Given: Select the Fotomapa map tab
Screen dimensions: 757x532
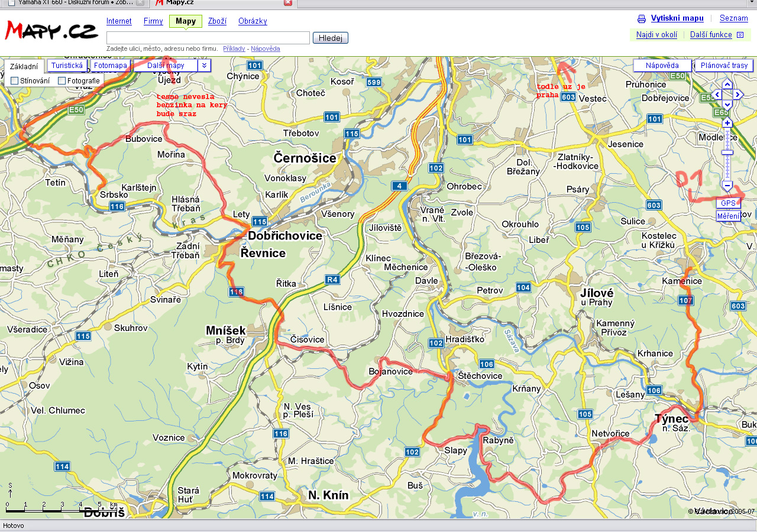Looking at the screenshot, I should point(111,66).
